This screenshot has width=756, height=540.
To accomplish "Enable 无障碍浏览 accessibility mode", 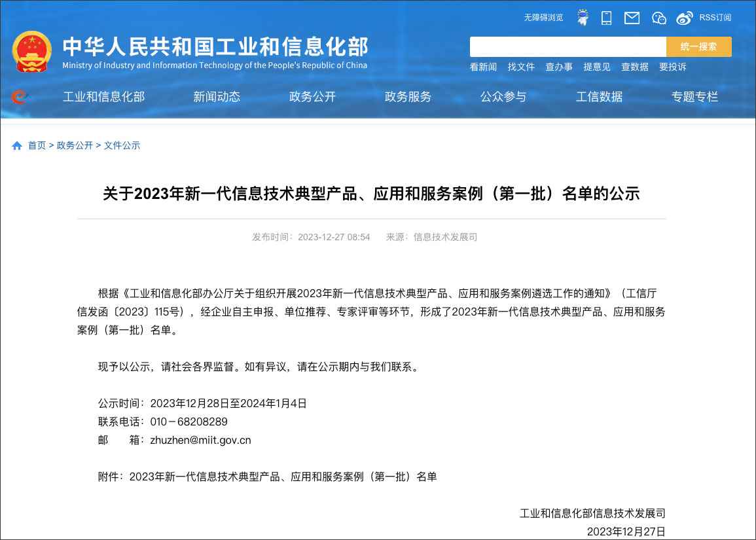I will tap(543, 18).
